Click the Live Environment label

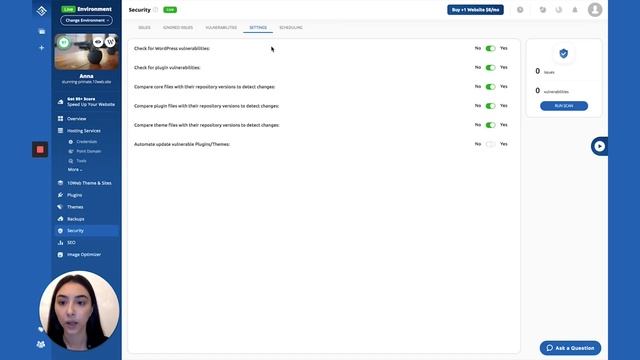pos(87,9)
